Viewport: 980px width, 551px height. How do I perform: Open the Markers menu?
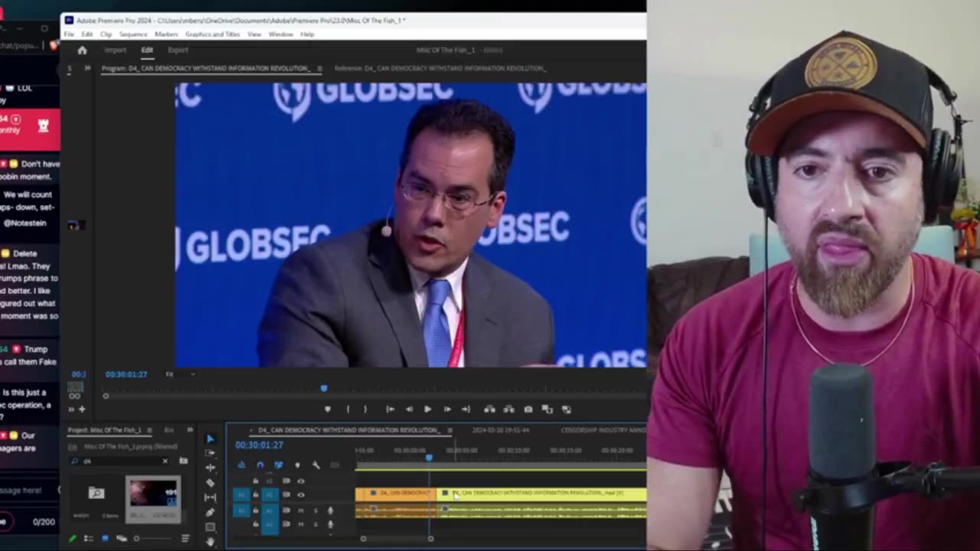click(x=166, y=34)
